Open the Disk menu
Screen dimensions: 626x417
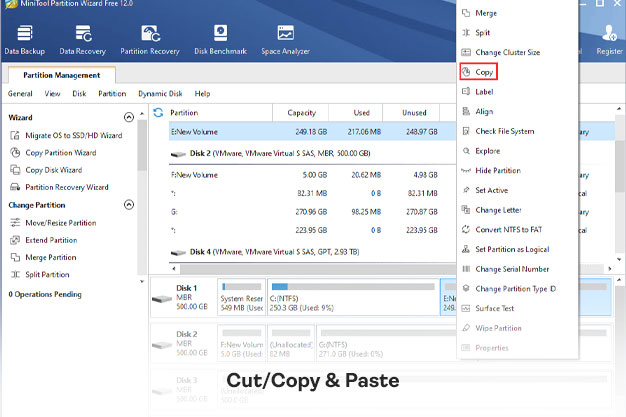click(79, 93)
